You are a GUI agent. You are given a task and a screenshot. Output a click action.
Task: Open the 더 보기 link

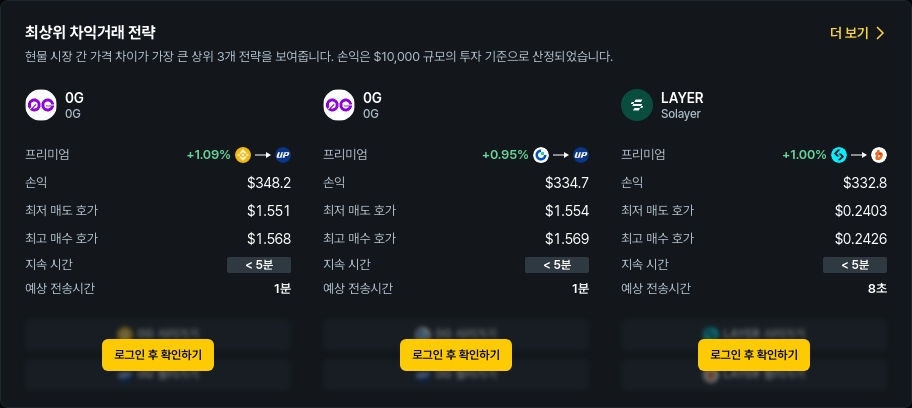[849, 33]
